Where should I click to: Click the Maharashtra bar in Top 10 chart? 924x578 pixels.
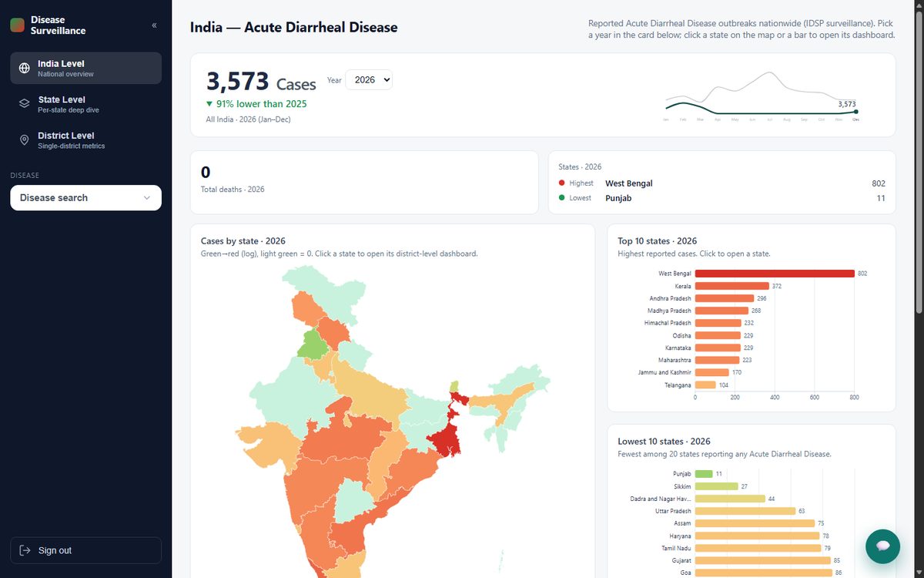(x=717, y=360)
